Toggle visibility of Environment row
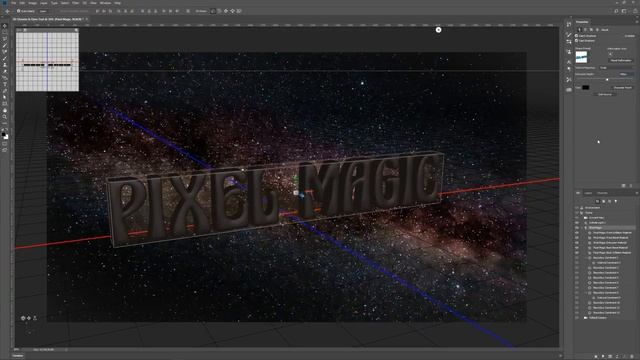Viewport: 640px width, 360px height. (577, 208)
